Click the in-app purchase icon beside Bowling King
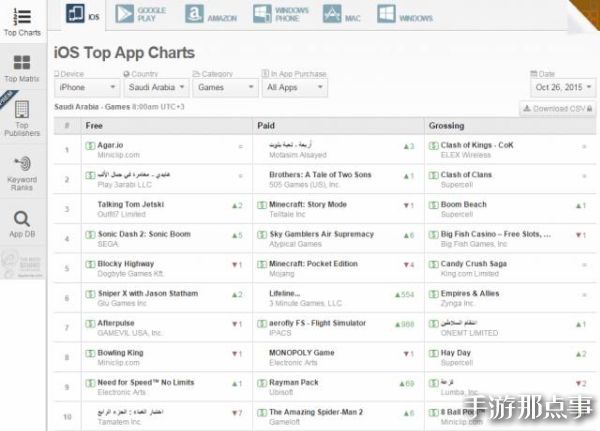This screenshot has height=431, width=600. [90, 353]
